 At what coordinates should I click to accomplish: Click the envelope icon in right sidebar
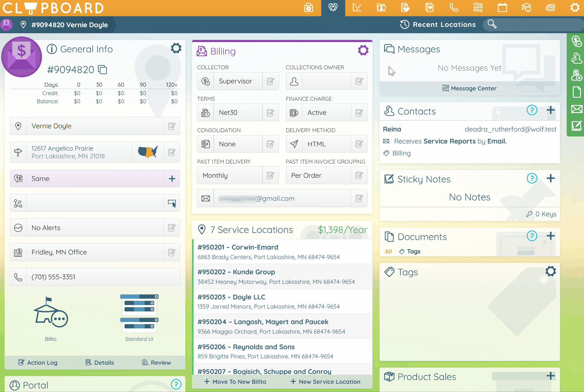coord(577,109)
